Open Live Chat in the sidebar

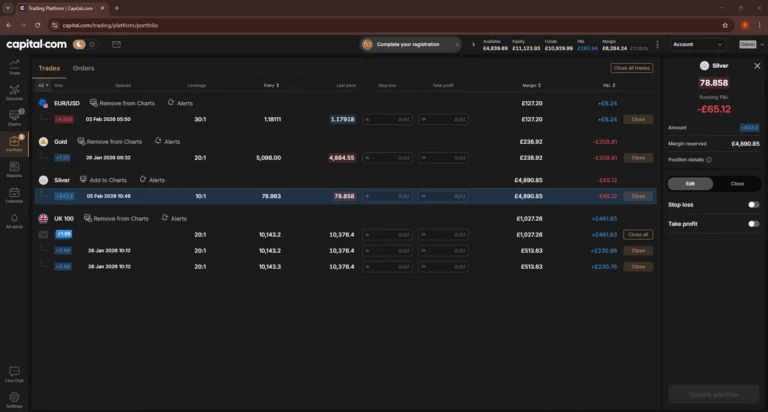14,374
